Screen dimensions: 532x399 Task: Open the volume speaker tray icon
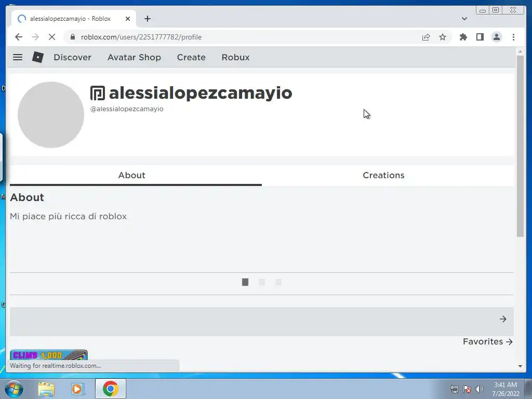pos(480,389)
